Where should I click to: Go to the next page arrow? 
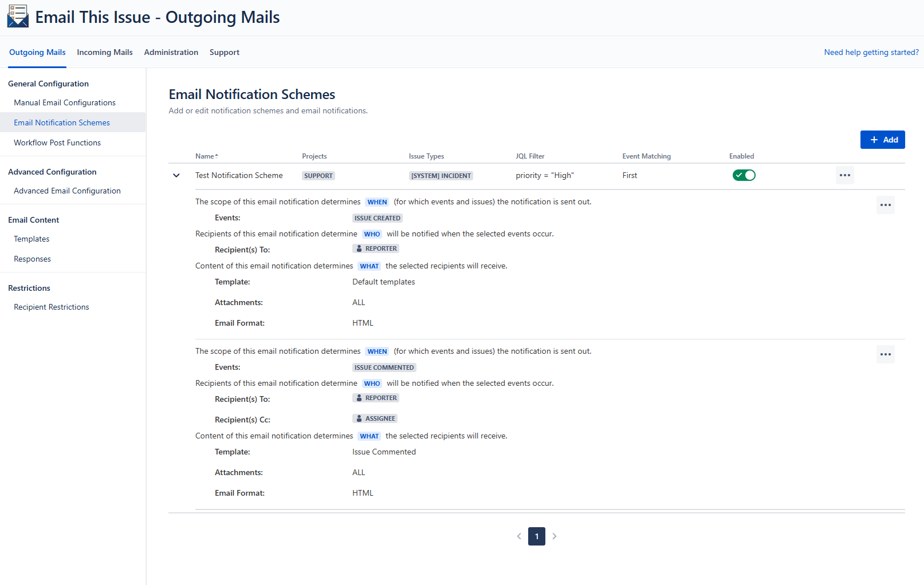(x=555, y=536)
